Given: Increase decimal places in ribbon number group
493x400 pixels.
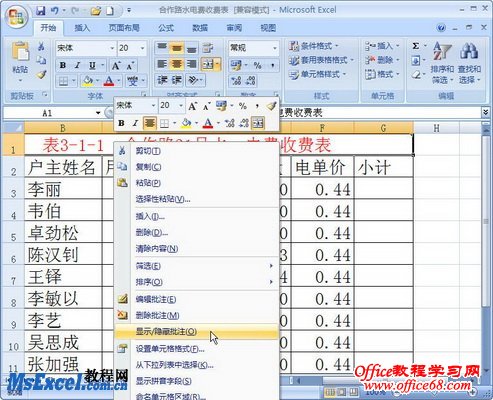Looking at the screenshot, I should point(236,80).
